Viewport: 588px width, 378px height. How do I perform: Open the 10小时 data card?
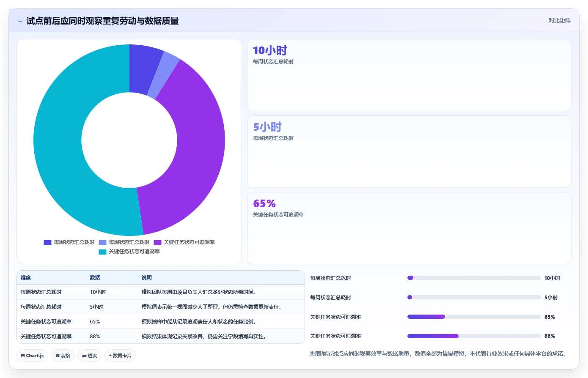tap(409, 75)
